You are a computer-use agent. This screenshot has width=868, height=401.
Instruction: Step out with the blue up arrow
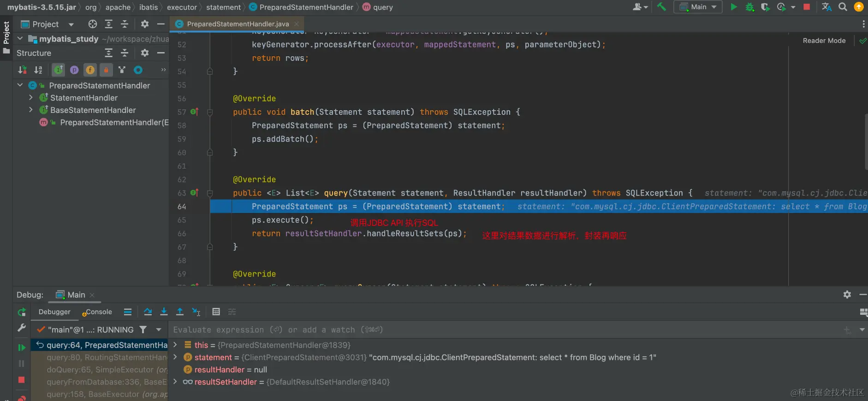tap(180, 312)
